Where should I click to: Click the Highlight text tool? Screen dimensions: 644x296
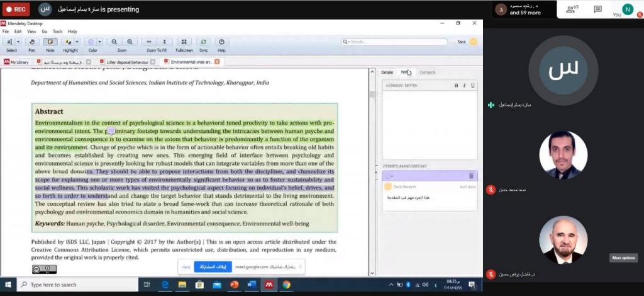68,42
